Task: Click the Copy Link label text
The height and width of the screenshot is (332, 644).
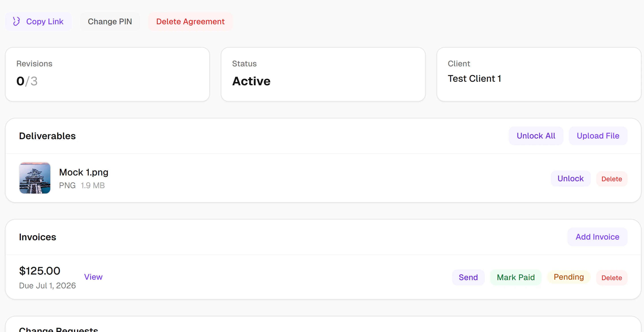Action: [x=45, y=22]
